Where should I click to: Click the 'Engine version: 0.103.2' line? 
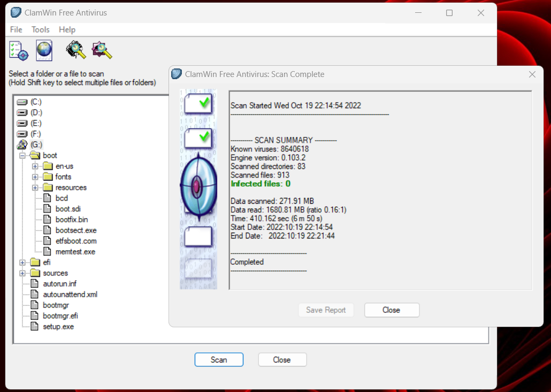[268, 158]
